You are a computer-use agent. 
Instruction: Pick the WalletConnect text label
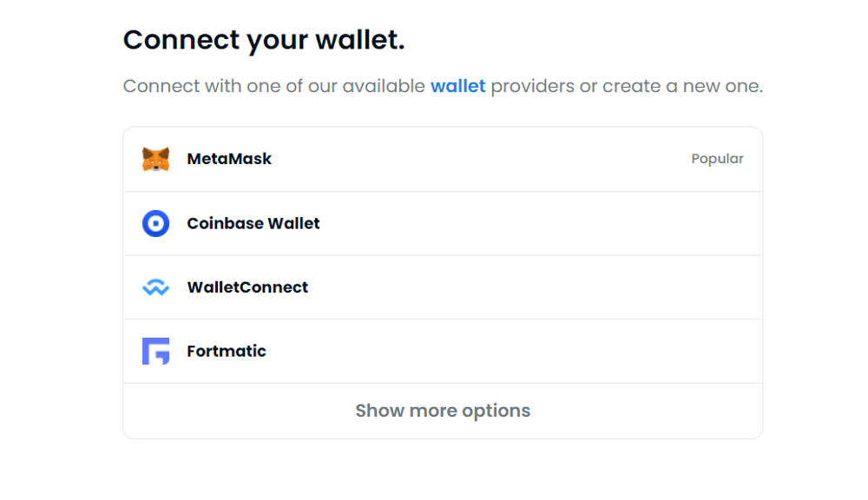pyautogui.click(x=247, y=287)
